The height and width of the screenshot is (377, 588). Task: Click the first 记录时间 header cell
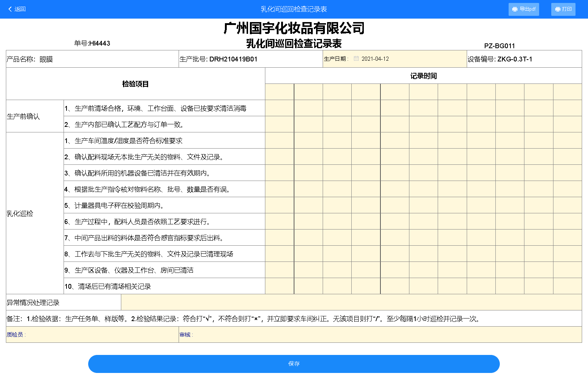click(279, 92)
